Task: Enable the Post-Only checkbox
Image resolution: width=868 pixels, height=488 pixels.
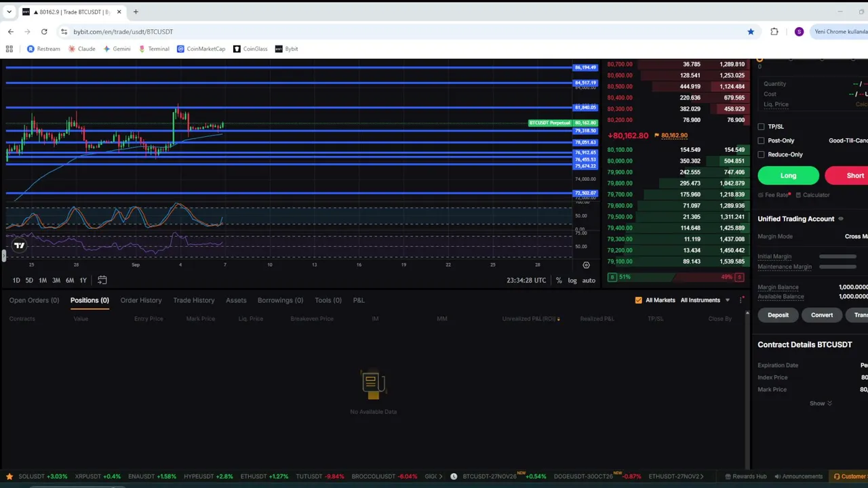Action: pyautogui.click(x=761, y=140)
